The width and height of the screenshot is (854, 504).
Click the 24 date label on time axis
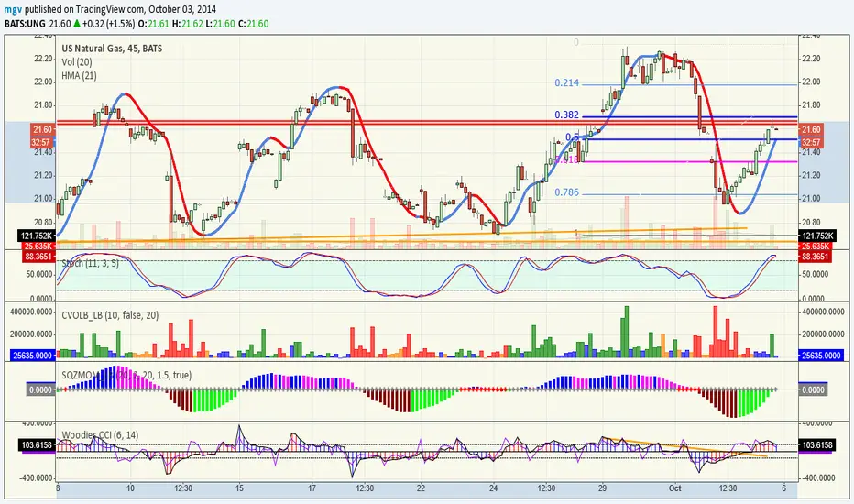(493, 488)
